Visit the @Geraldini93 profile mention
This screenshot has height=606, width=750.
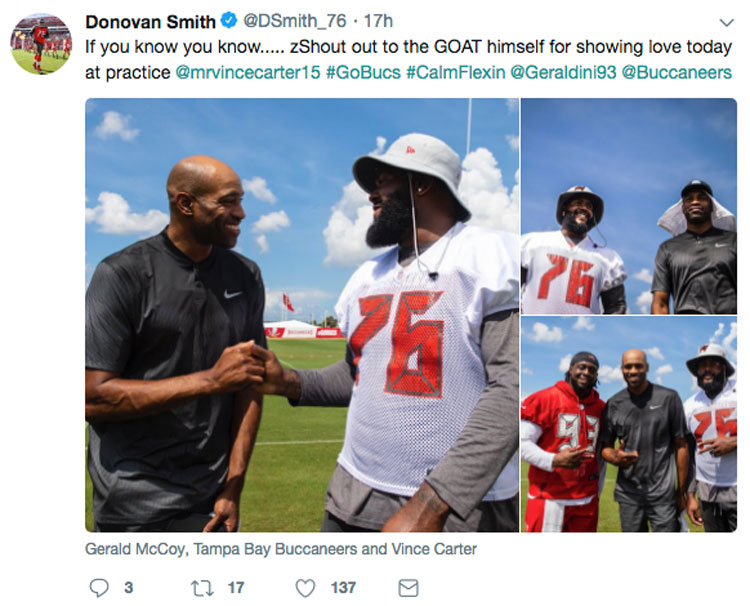point(563,73)
